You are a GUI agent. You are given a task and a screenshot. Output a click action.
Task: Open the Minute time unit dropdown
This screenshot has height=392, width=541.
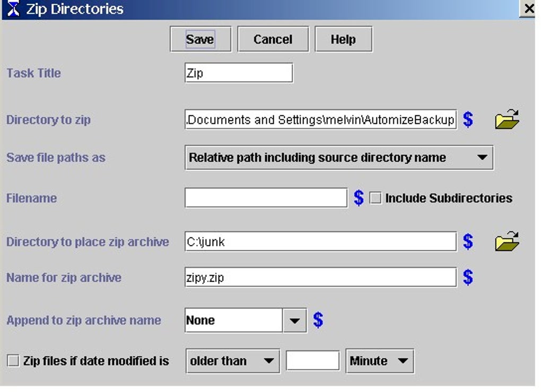tap(379, 361)
